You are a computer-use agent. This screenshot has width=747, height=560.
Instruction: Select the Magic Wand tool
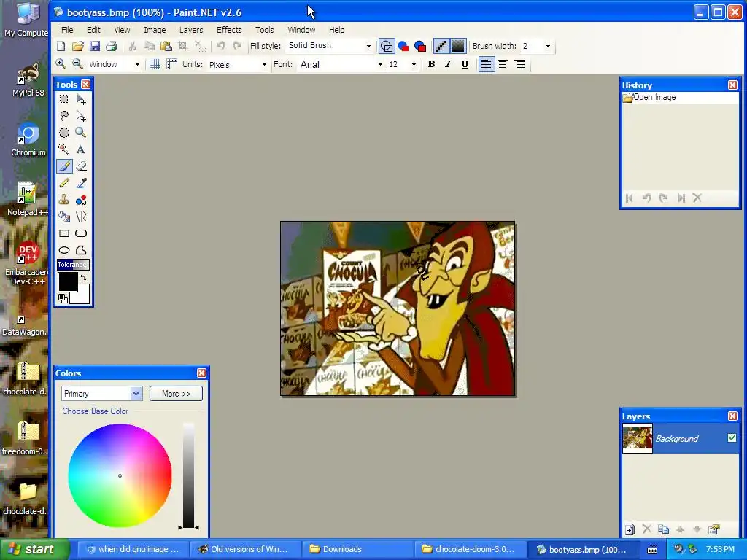click(x=64, y=149)
